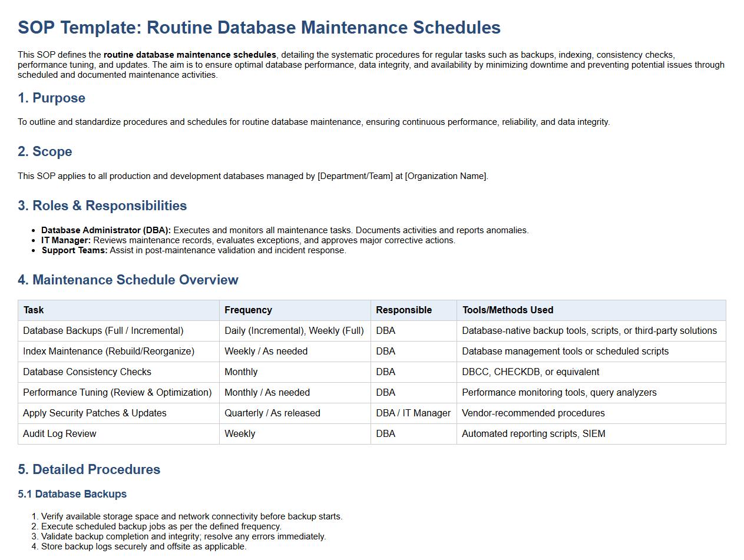
Task: Click the "5. Detailed Procedures" heading
Action: 89,469
